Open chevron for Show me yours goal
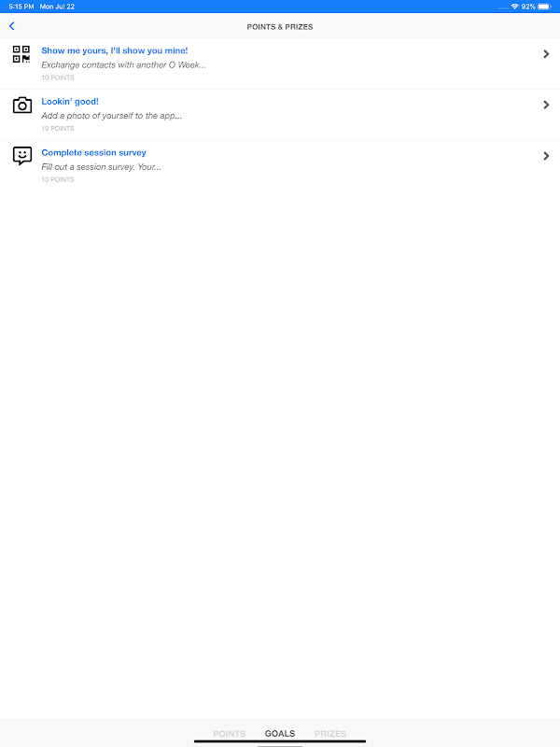Viewport: 560px width, 747px height. 546,54
